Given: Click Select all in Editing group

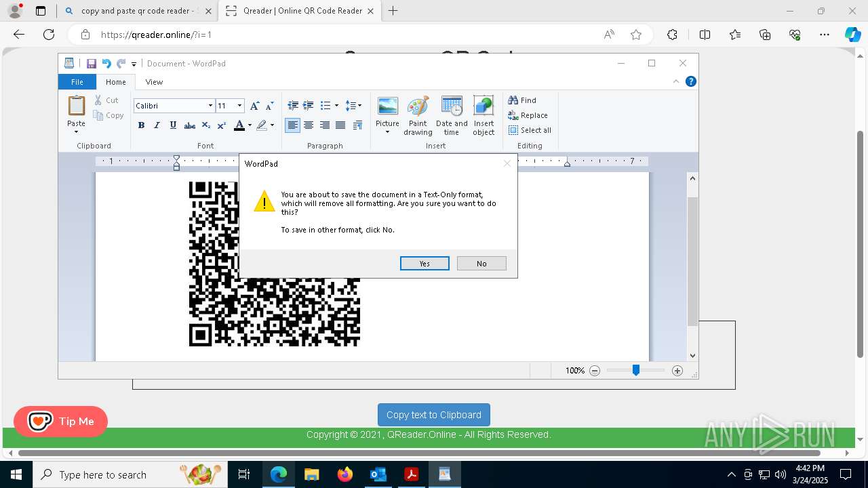Looking at the screenshot, I should (530, 130).
